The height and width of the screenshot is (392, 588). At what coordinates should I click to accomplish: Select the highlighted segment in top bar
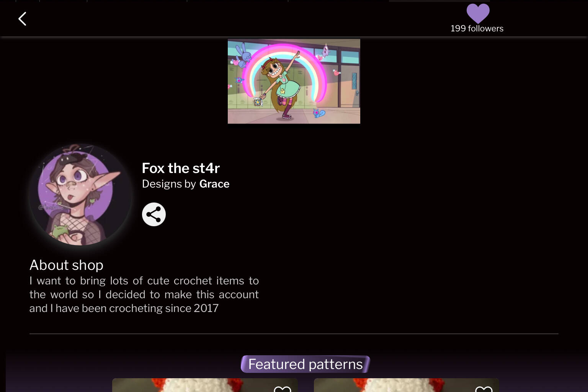[439, 1]
